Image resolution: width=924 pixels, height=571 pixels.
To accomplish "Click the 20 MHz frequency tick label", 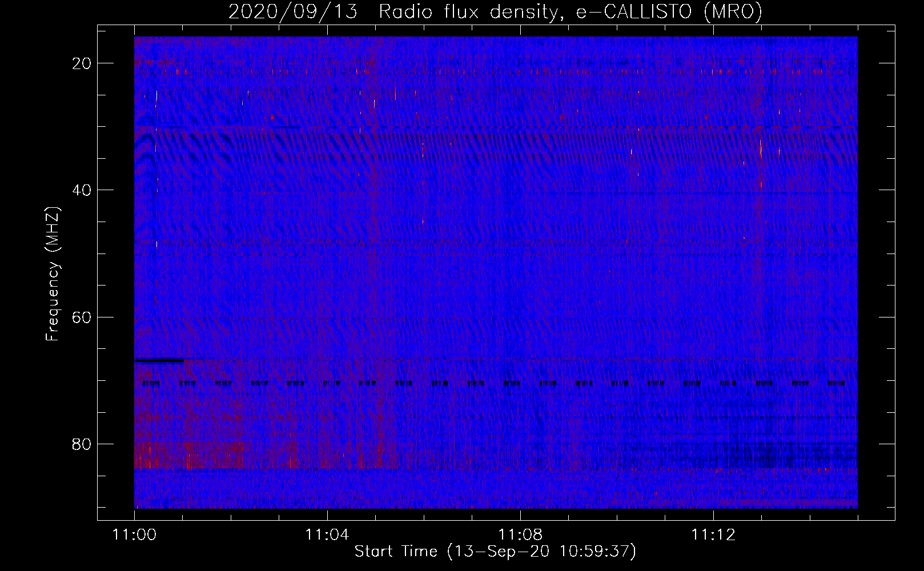I will [x=82, y=63].
